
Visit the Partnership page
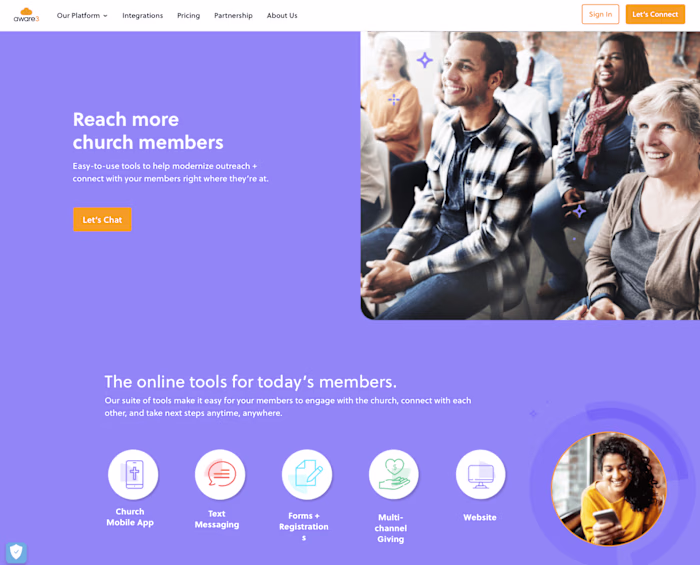click(x=233, y=16)
